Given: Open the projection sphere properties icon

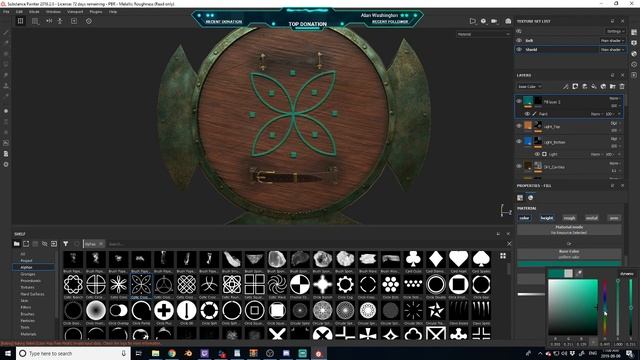Looking at the screenshot, I should 530,198.
